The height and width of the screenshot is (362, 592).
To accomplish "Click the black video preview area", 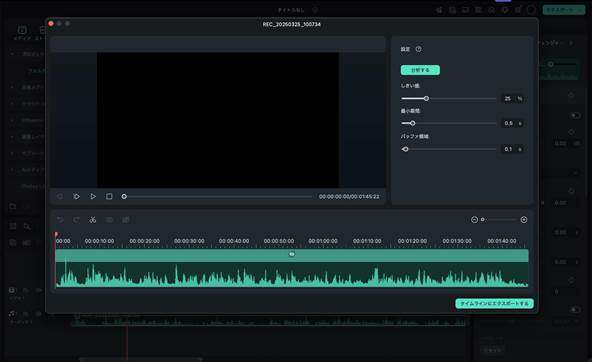I will (218, 120).
